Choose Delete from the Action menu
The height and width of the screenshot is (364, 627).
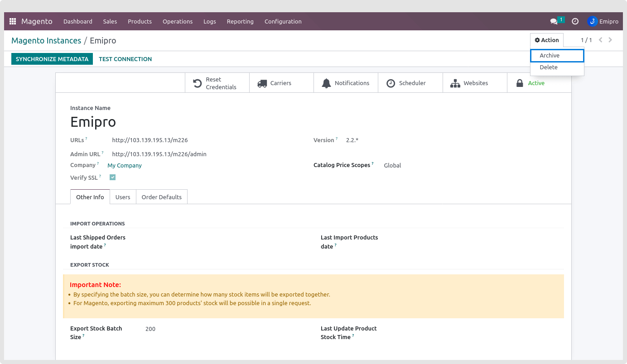coord(549,67)
